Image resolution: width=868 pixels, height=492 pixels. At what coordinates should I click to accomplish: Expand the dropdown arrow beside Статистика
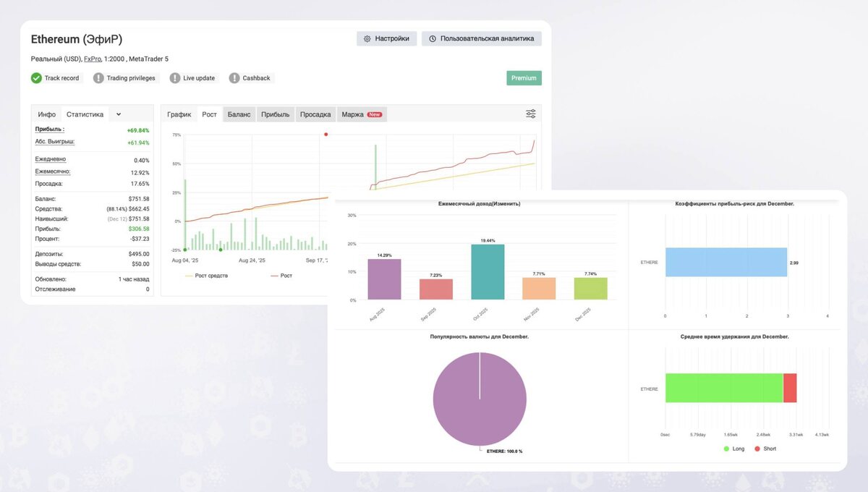click(119, 114)
